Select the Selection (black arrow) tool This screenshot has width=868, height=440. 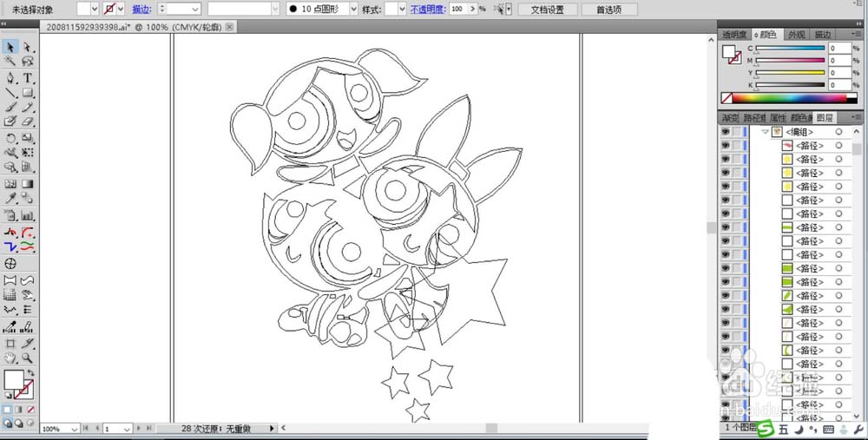pos(10,47)
